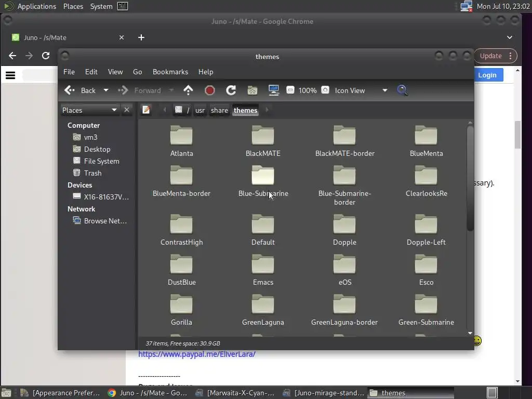This screenshot has height=399, width=532.
Task: Open hamburger menu on Chrome page
Action: [x=10, y=75]
